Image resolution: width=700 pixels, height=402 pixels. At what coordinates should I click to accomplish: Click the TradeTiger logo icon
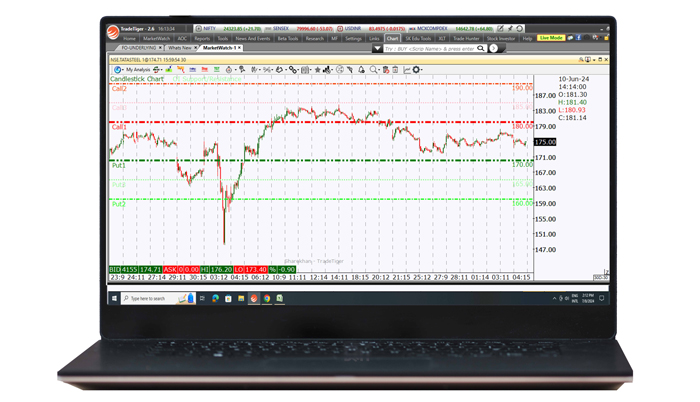pyautogui.click(x=113, y=32)
